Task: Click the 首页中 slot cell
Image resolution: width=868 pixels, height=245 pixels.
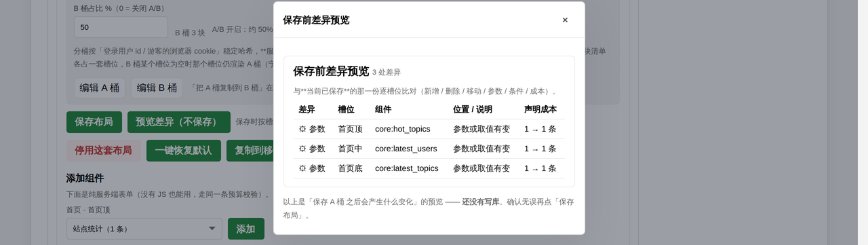Action: 351,149
